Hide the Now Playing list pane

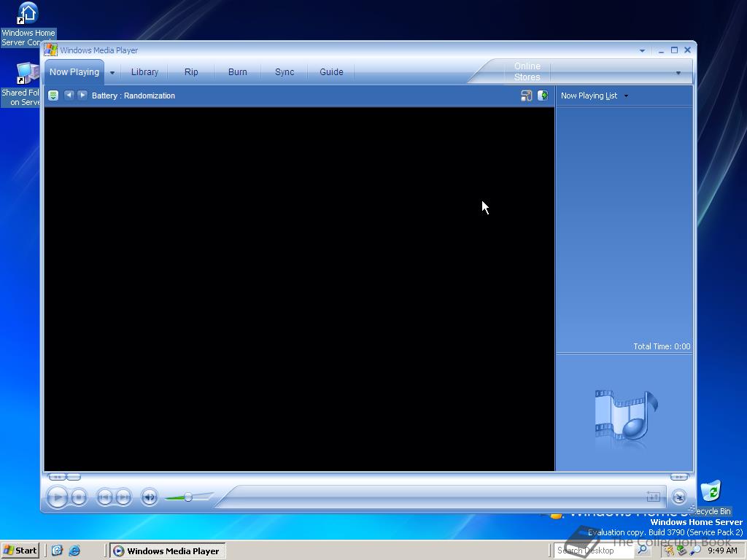(543, 96)
